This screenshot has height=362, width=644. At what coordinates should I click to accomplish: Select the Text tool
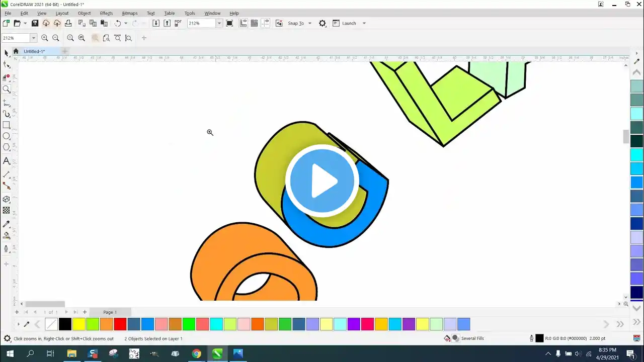[x=7, y=161]
